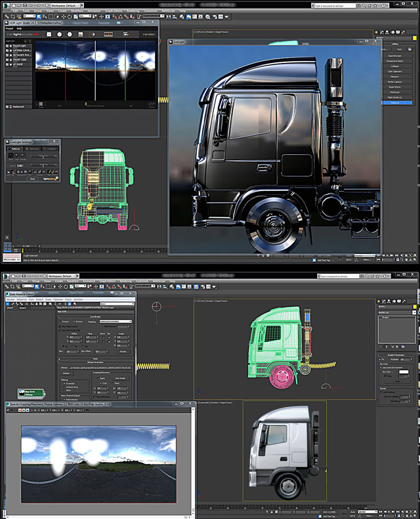Open the Utilities menu in Slate Material Editor
Image resolution: width=420 pixels, height=519 pixels.
point(78,299)
